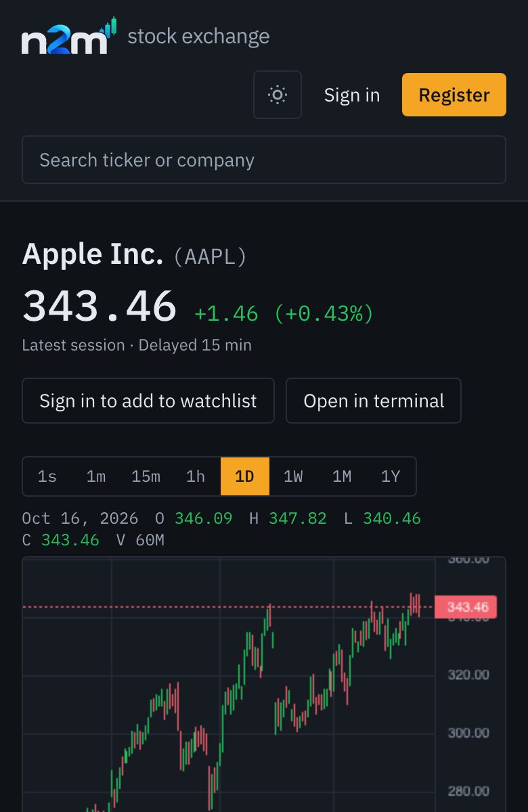This screenshot has width=528, height=812.
Task: Click the volume value 60M
Action: click(x=149, y=540)
